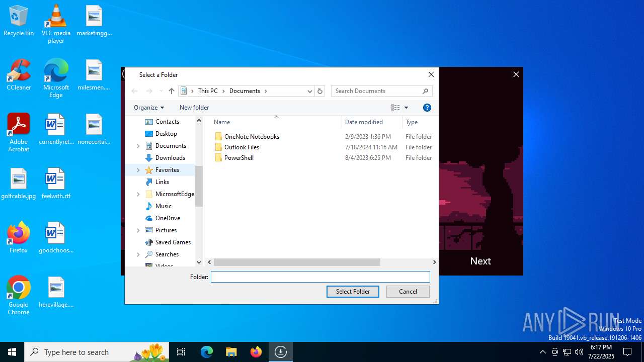644x362 pixels.
Task: Click the Task View taskbar icon
Action: (x=181, y=352)
